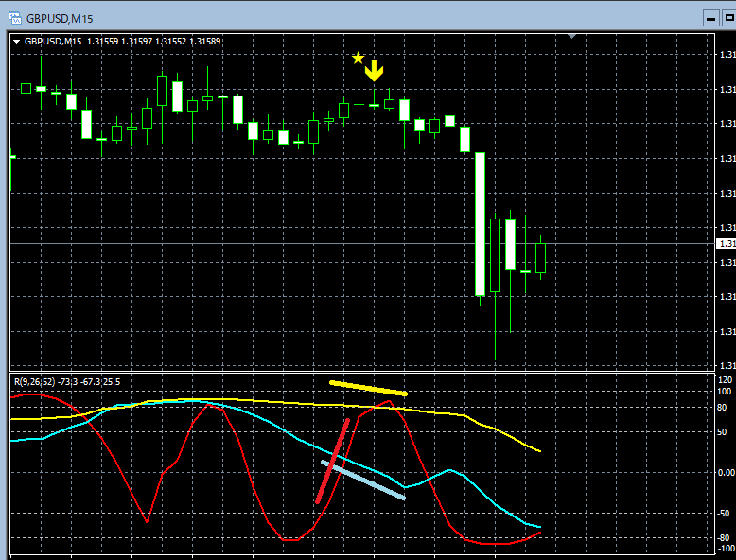Screen dimensions: 736x560
Task: Select the thick light-blue descending trendline
Action: pos(363,481)
